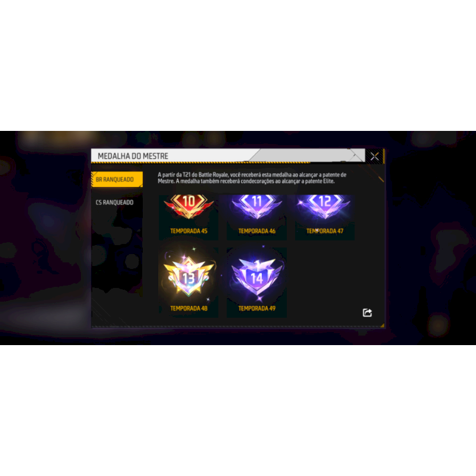Tap the share arrow icon
Screen dimensions: 476x476
pyautogui.click(x=367, y=313)
